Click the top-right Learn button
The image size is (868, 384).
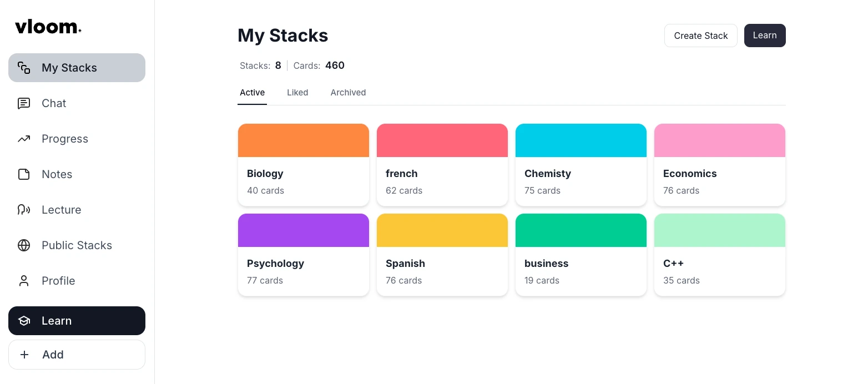tap(764, 36)
